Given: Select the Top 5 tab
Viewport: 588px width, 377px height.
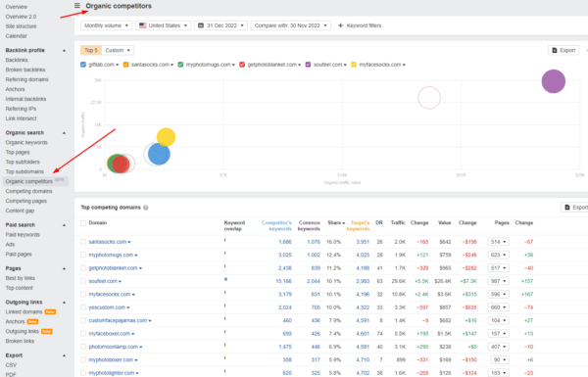Looking at the screenshot, I should pos(91,50).
